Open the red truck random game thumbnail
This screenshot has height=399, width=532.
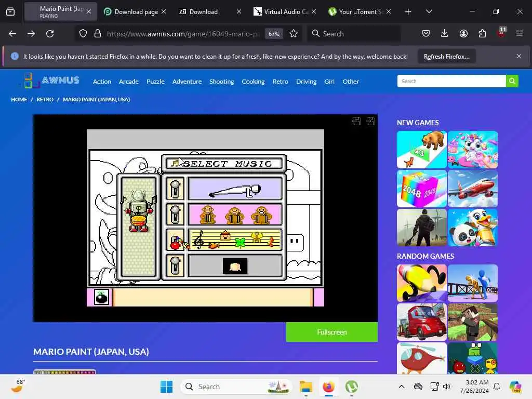point(422,322)
